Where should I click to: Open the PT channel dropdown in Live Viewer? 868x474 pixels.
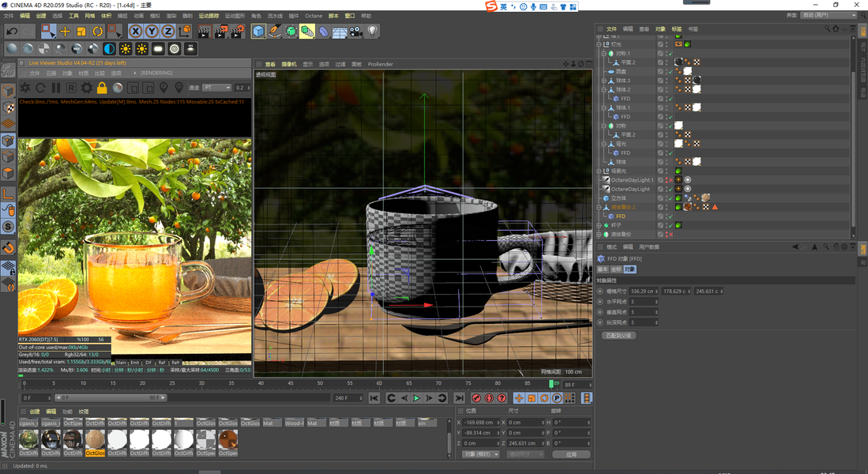click(x=217, y=88)
